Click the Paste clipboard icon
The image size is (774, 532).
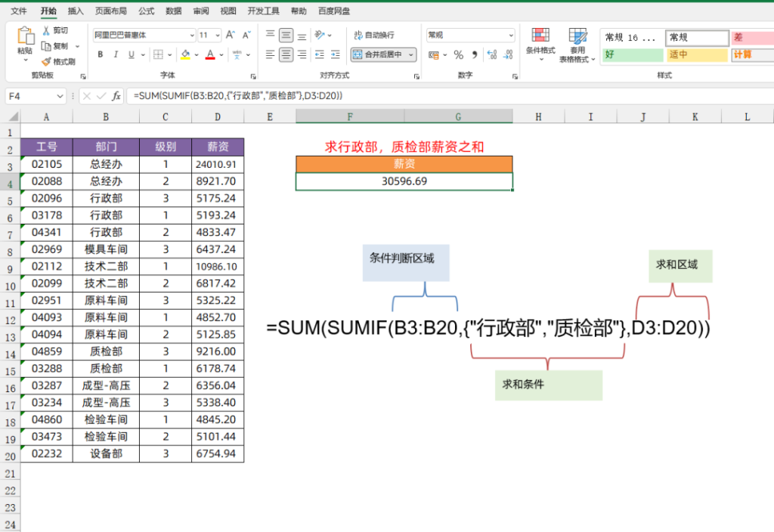click(25, 36)
